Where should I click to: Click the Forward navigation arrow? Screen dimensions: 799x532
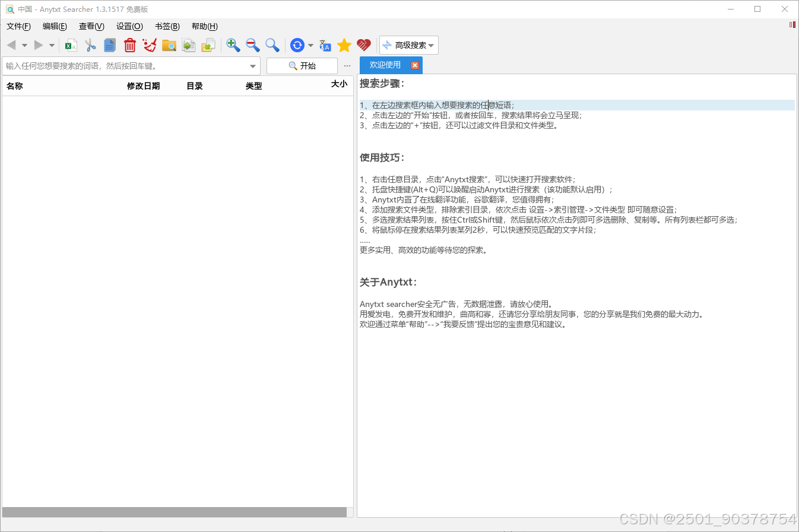[x=39, y=45]
